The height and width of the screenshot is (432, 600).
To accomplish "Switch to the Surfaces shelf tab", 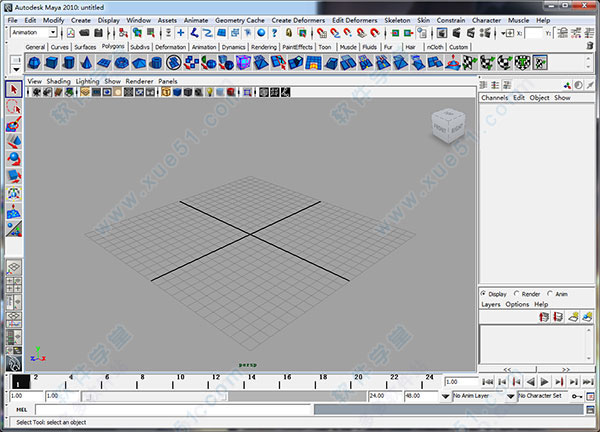I will point(85,47).
